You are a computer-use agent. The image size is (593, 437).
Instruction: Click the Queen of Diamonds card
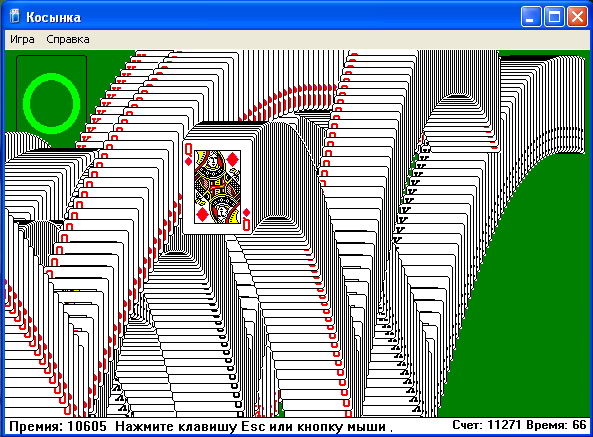coord(217,187)
